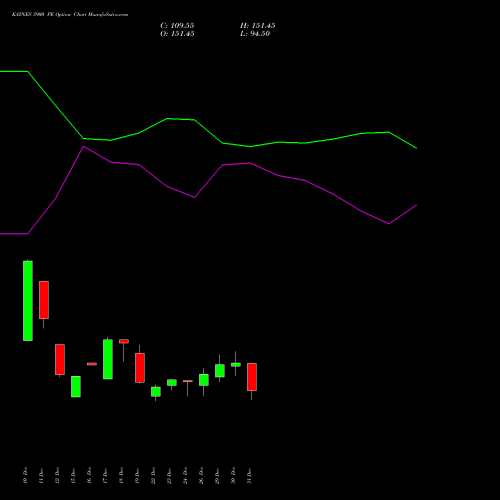Screen dimensions: 500x500
Task: Select the tall green candle for 10 Dec
Action: pos(28,301)
